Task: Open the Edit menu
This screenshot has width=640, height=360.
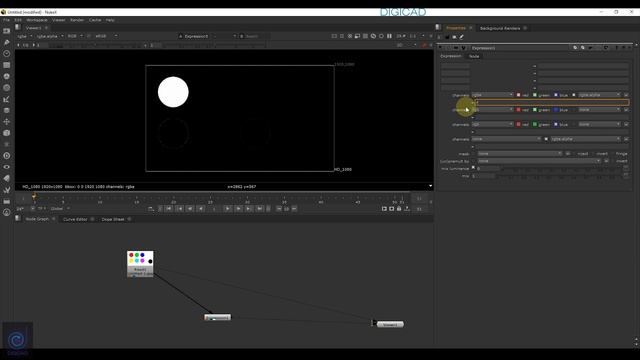Action: [x=18, y=20]
